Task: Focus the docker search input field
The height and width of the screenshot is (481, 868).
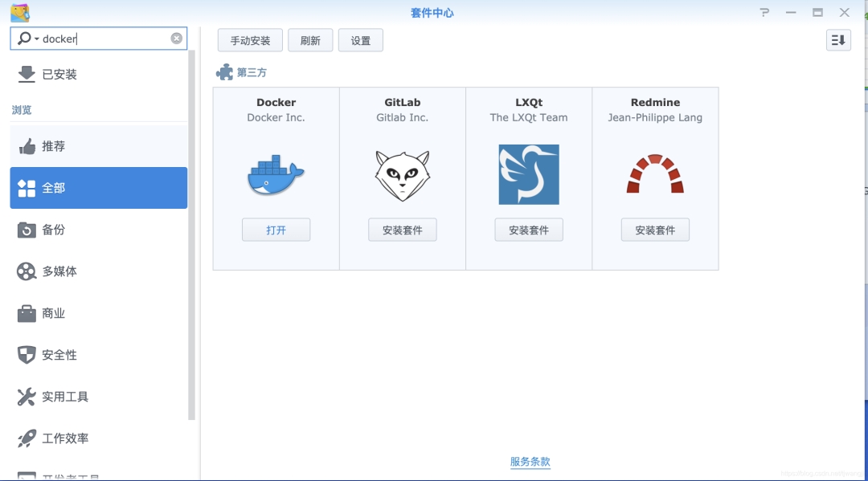Action: click(99, 39)
